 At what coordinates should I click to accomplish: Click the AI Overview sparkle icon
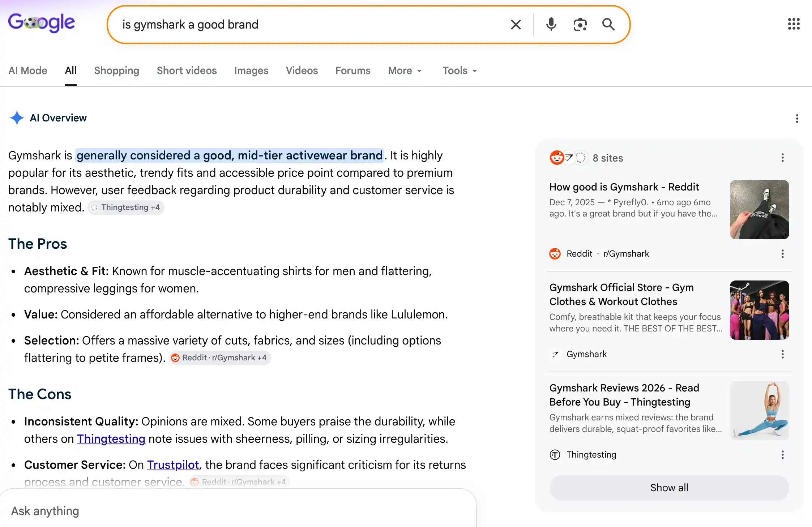pos(17,118)
